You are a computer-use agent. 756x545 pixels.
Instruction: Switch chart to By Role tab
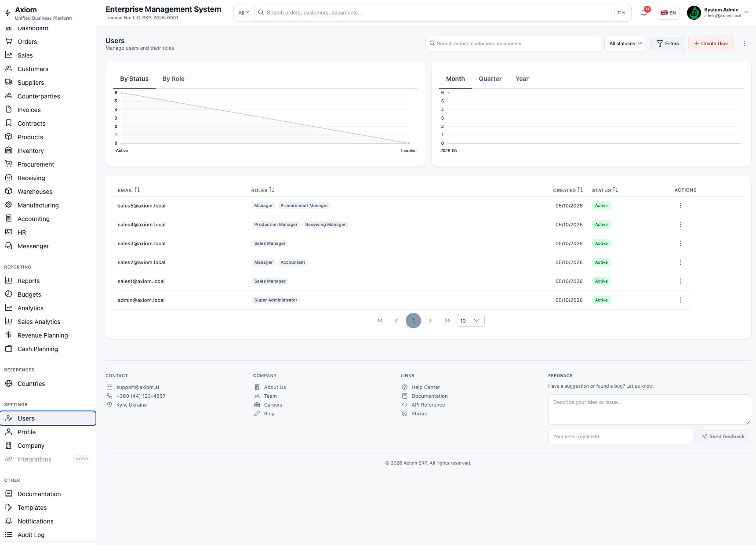(173, 79)
